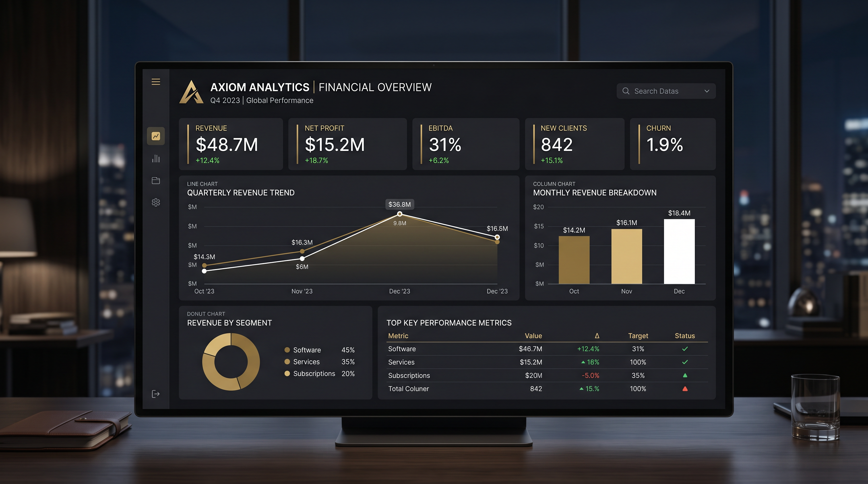The width and height of the screenshot is (868, 484).
Task: Expand the Search Datas dropdown chevron
Action: [707, 91]
